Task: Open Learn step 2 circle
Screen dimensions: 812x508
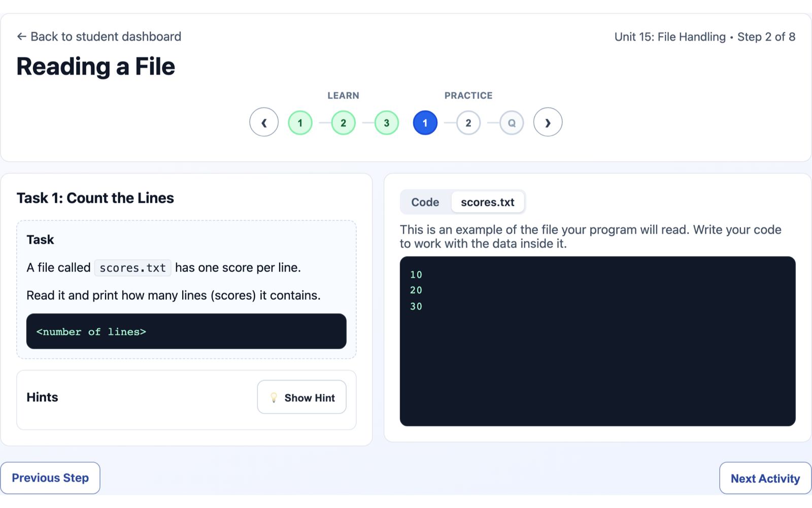Action: pos(344,123)
